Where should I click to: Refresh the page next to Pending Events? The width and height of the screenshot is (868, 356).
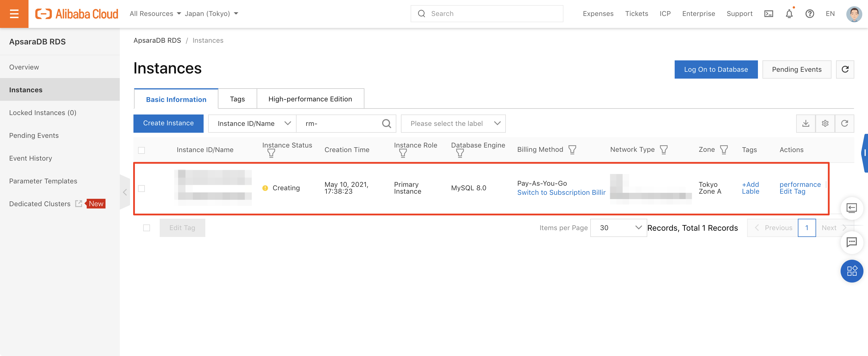845,69
